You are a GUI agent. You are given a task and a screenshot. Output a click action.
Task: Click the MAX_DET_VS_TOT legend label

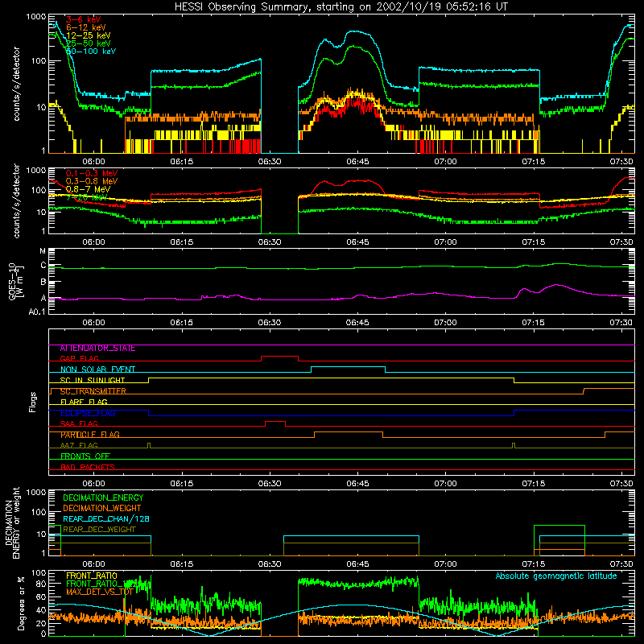(x=100, y=592)
